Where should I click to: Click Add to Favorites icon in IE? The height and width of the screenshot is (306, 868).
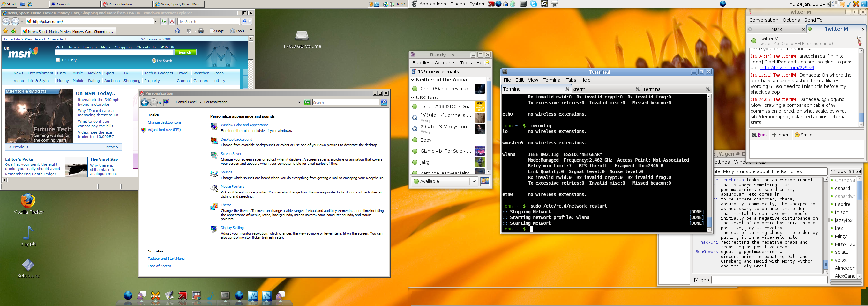pos(14,31)
